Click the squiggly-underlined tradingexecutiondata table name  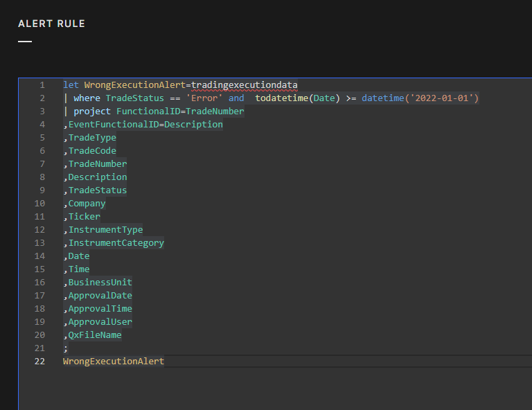point(244,85)
